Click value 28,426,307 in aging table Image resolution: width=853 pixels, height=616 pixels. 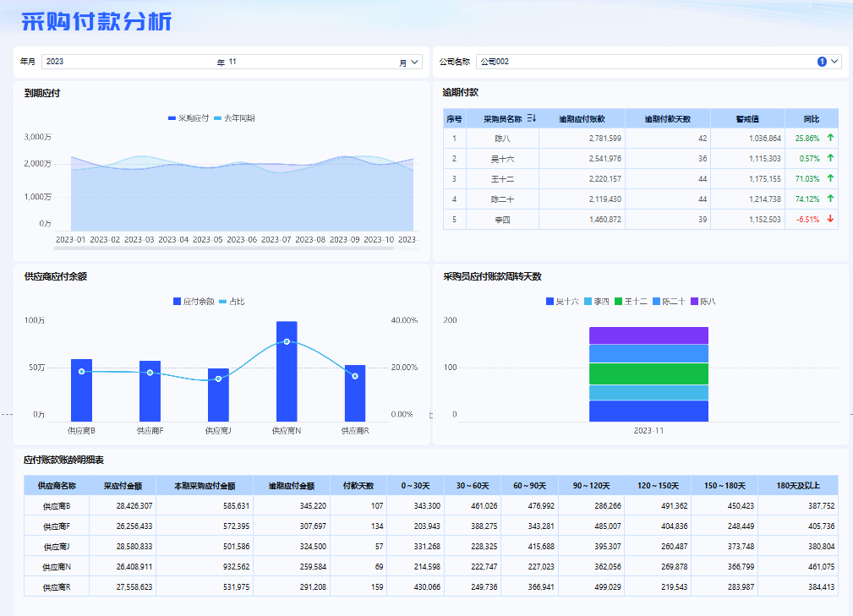point(134,505)
